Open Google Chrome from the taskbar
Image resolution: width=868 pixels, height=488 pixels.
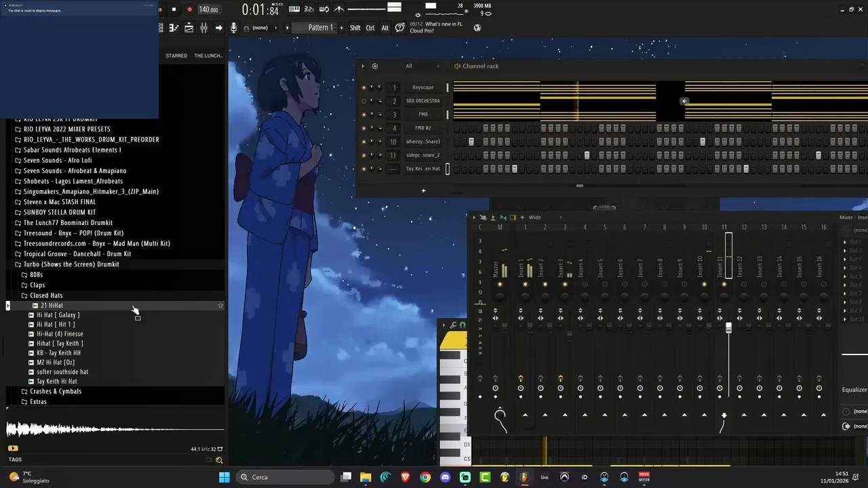coord(425,477)
